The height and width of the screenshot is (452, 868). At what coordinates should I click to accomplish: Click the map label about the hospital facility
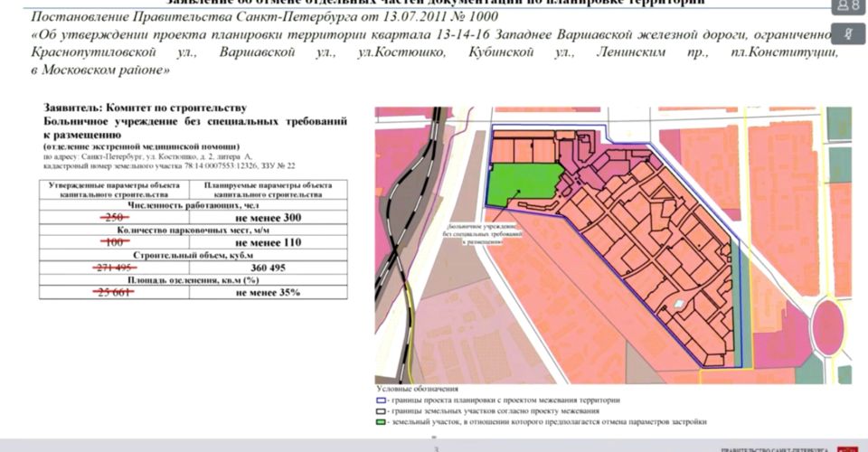[481, 234]
